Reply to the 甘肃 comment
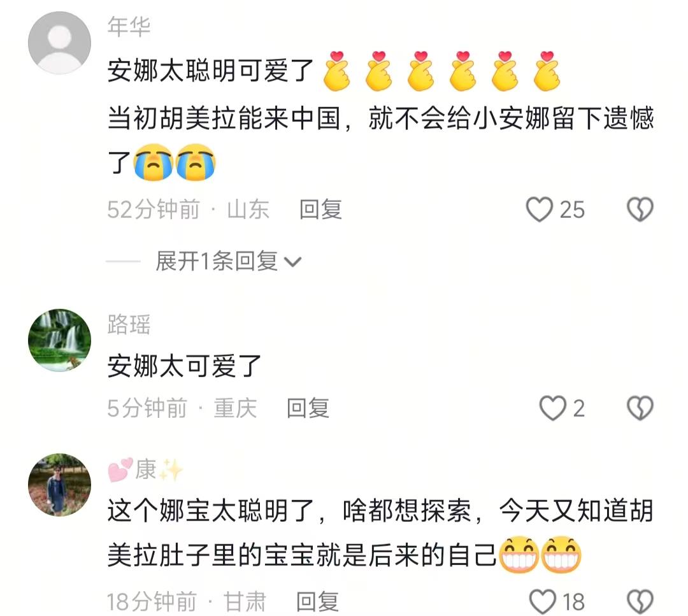This screenshot has height=616, width=688. pos(318,601)
